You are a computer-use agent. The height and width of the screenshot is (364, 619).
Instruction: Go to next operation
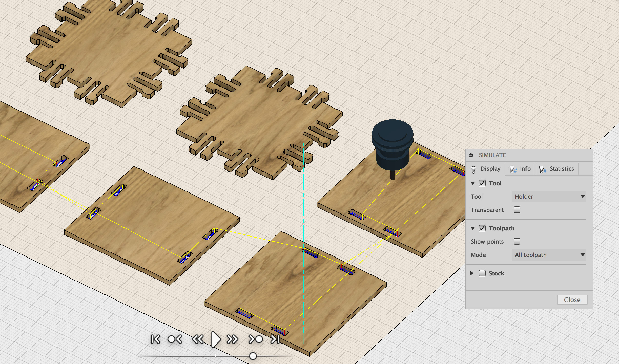[256, 339]
